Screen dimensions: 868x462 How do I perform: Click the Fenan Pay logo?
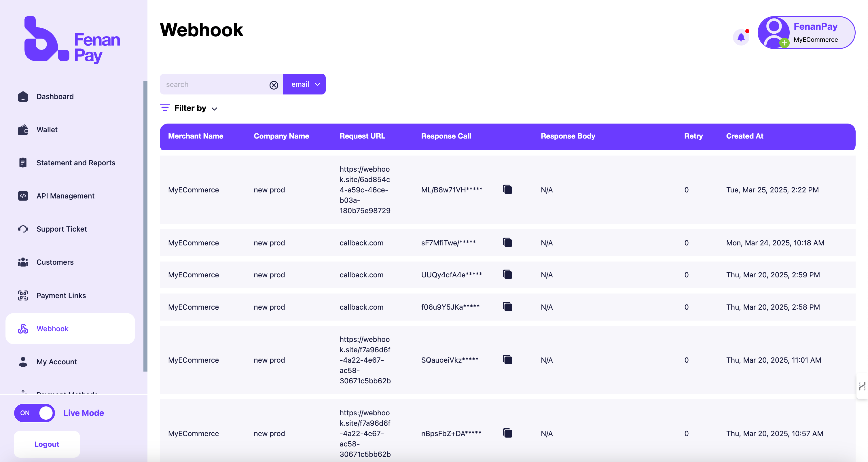pyautogui.click(x=72, y=40)
